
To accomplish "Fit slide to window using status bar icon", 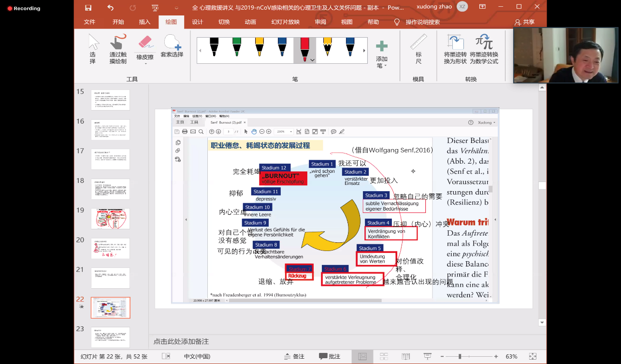I will point(533,356).
